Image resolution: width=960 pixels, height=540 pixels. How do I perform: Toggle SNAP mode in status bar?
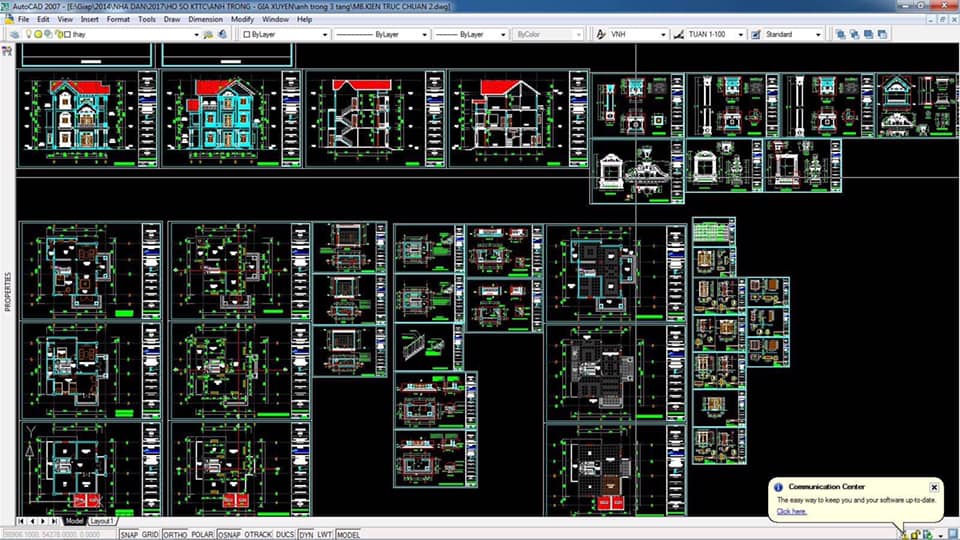coord(129,534)
